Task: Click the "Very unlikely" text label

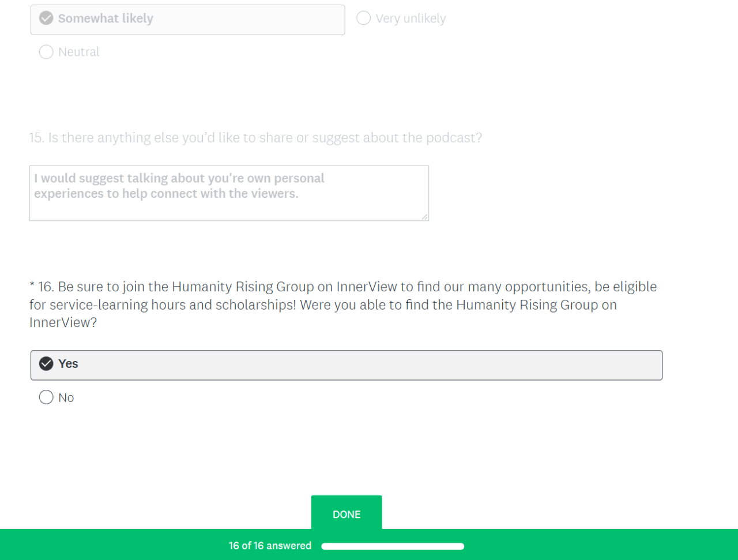Action: 411,18
